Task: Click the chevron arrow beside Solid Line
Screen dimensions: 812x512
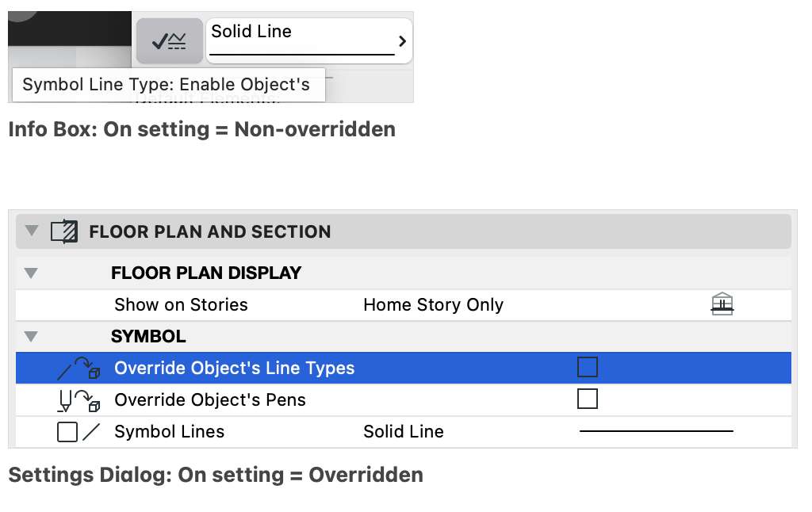Action: coord(402,41)
